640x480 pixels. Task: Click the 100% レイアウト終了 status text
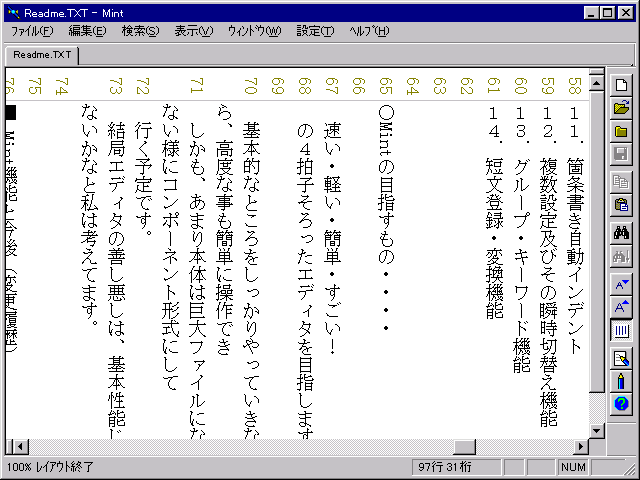pyautogui.click(x=50, y=467)
